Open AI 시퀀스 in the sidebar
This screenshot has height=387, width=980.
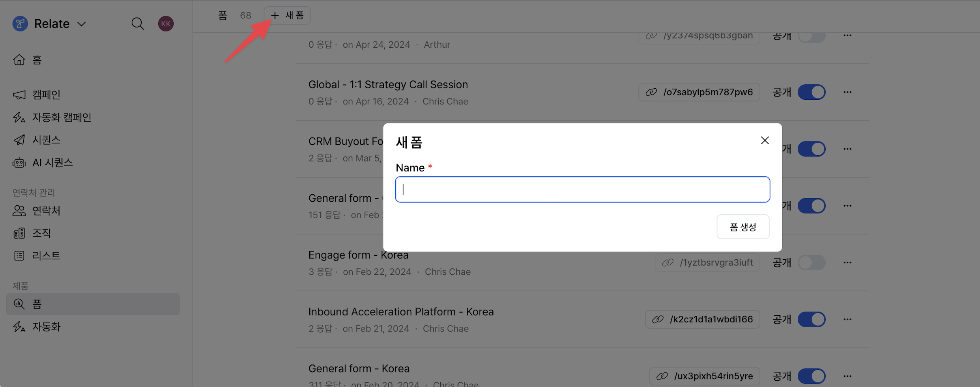point(93,162)
